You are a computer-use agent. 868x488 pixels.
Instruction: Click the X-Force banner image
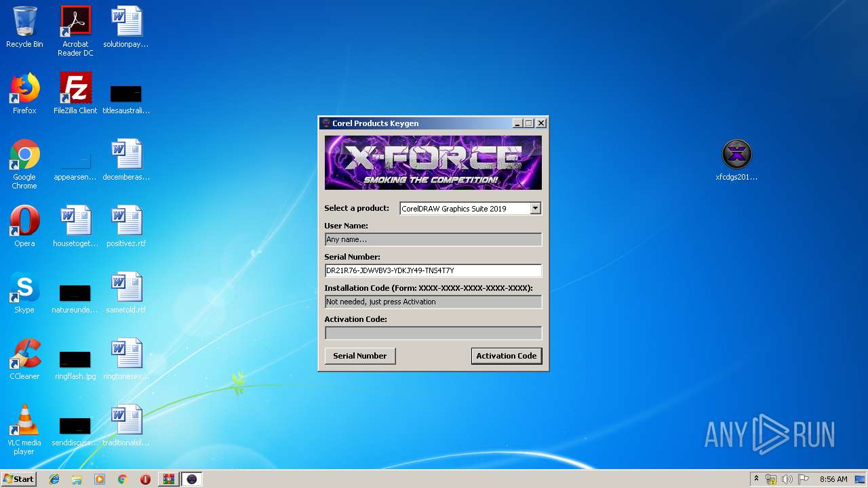433,163
